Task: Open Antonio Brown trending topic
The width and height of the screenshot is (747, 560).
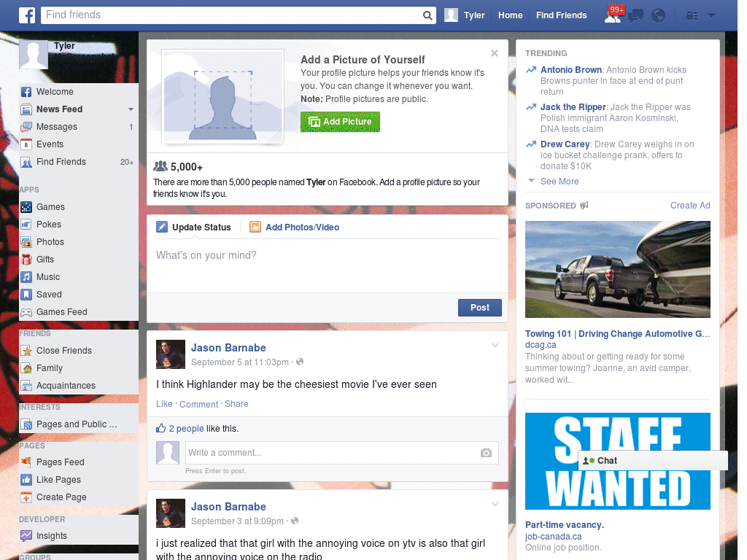Action: 570,70
